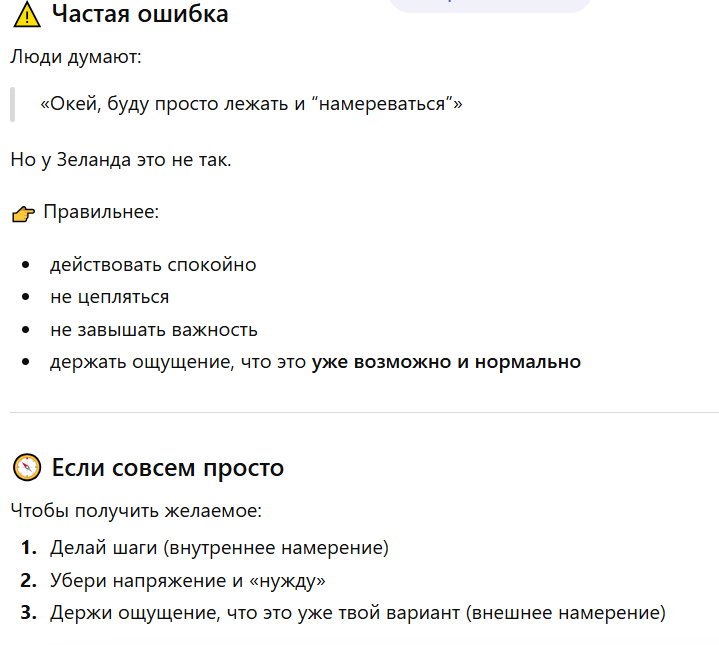
Task: Click bullet item "действовать спокойно"
Action: click(153, 265)
